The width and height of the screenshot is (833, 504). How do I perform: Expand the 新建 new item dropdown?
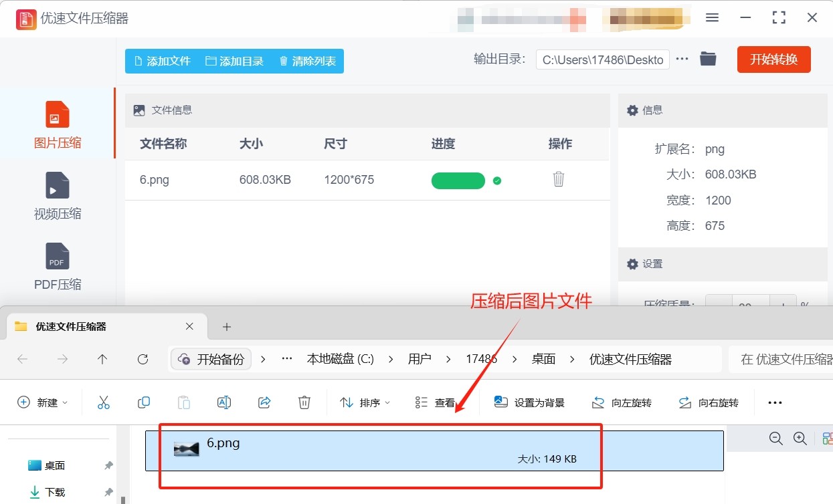click(x=42, y=402)
